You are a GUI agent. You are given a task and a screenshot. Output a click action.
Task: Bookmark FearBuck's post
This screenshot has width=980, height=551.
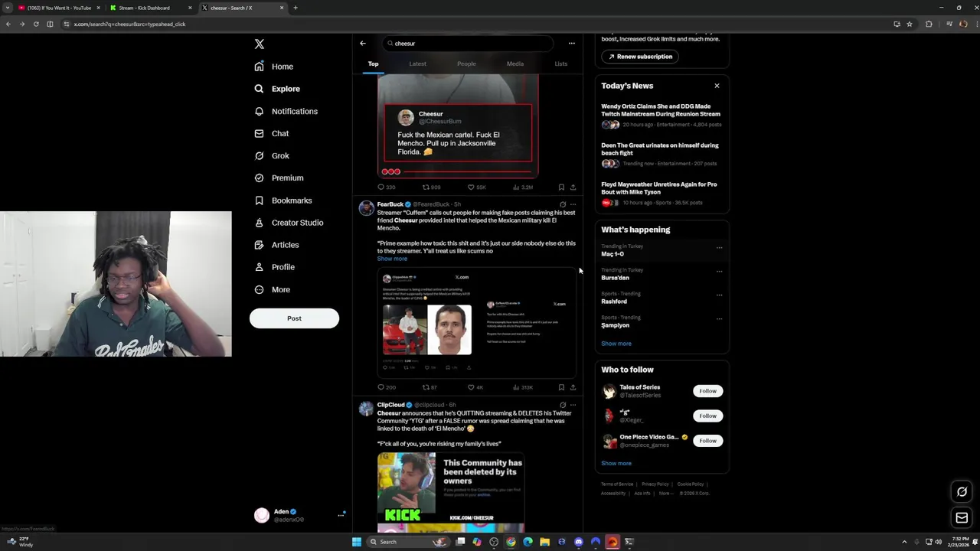[x=561, y=387]
